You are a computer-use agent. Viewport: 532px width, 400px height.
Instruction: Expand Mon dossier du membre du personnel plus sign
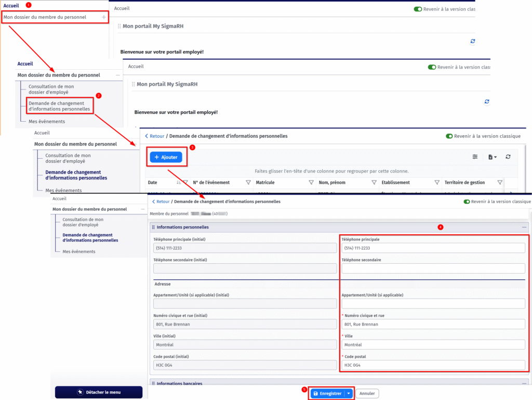tap(104, 17)
